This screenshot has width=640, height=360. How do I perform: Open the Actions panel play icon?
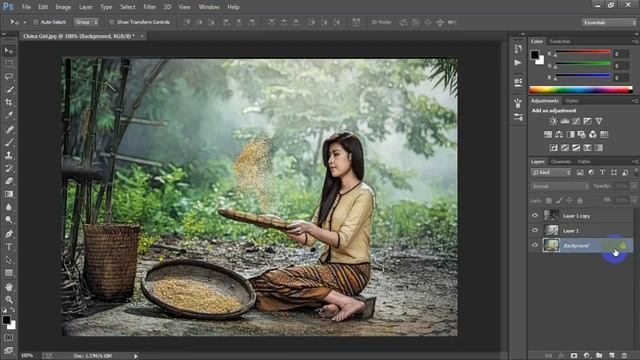click(x=518, y=62)
